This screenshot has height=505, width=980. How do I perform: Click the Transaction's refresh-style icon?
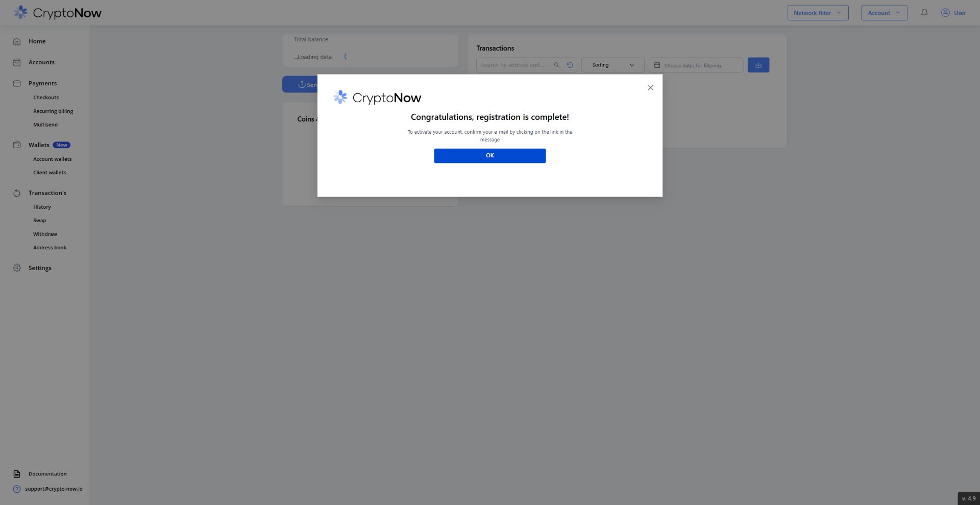coord(17,193)
